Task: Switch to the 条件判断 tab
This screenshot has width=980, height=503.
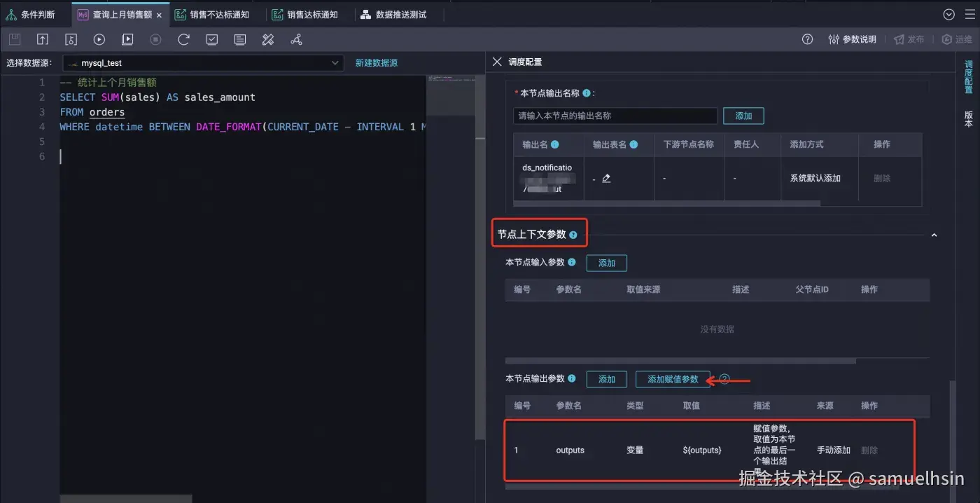Action: click(31, 14)
